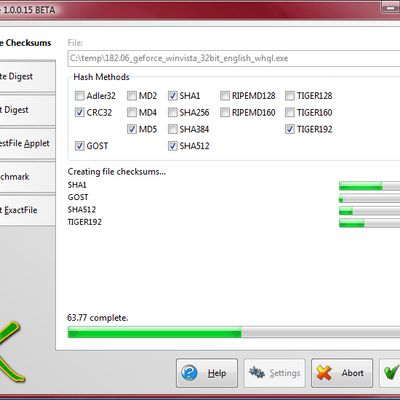The width and height of the screenshot is (400, 400).
Task: Click the File path input field
Action: [233, 58]
